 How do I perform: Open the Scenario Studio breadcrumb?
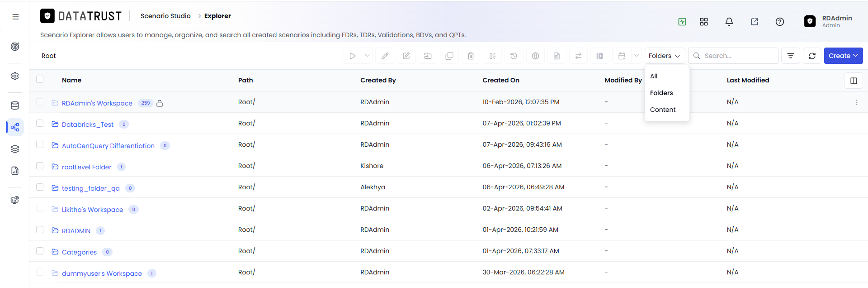point(165,16)
